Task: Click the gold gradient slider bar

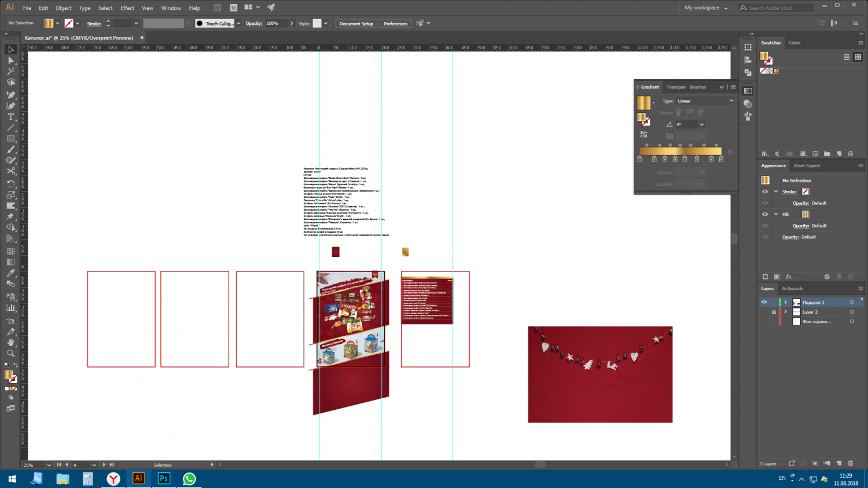Action: [x=680, y=151]
